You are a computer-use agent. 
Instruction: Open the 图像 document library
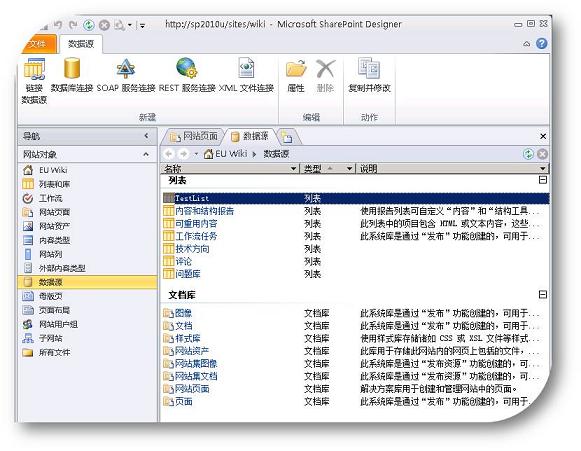183,314
